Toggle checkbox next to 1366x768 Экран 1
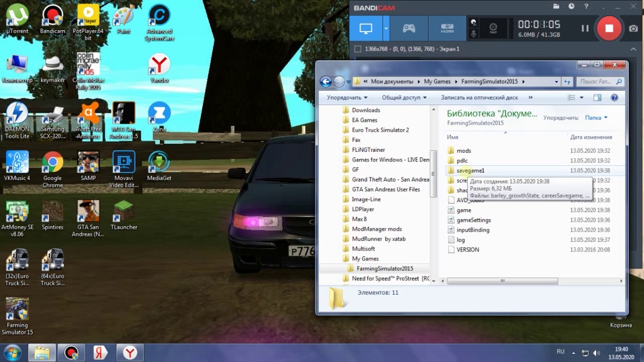Image resolution: width=644 pixels, height=362 pixels. click(358, 49)
